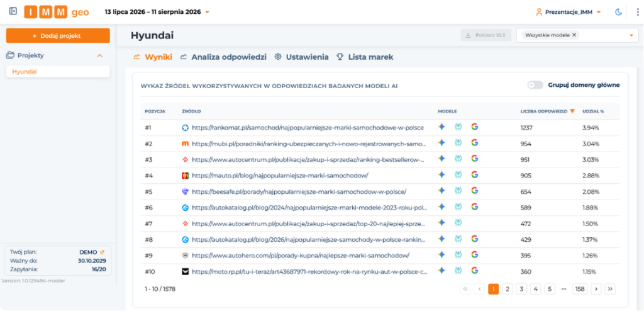Enable the Grupuj domeny główne toggle
This screenshot has height=316, width=644.
[535, 85]
